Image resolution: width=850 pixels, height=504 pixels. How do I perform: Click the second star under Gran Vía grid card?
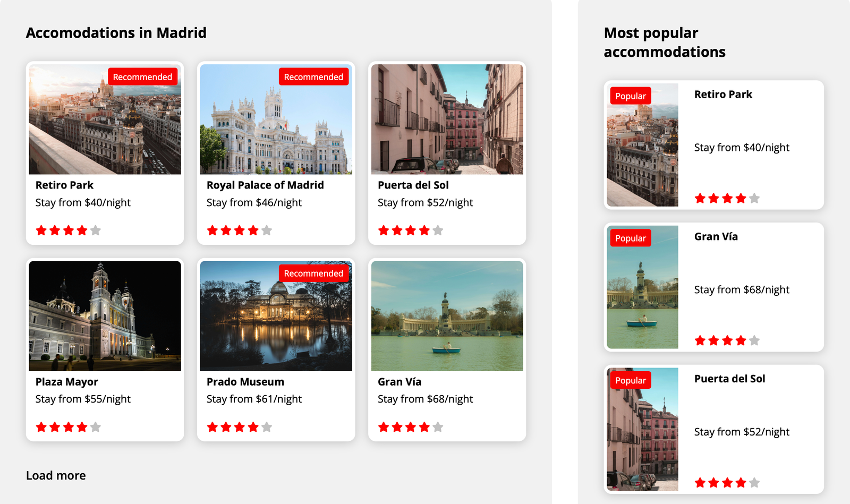[x=397, y=427]
